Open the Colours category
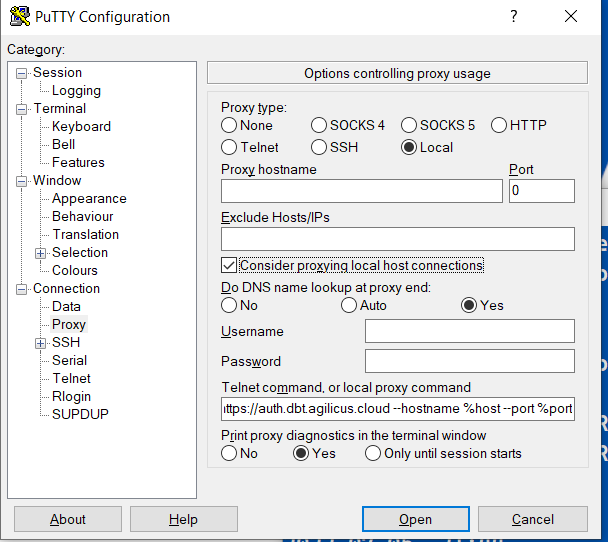The image size is (608, 542). point(74,271)
